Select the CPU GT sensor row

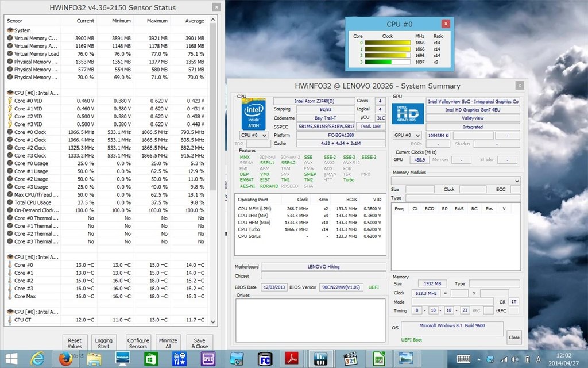(x=107, y=320)
